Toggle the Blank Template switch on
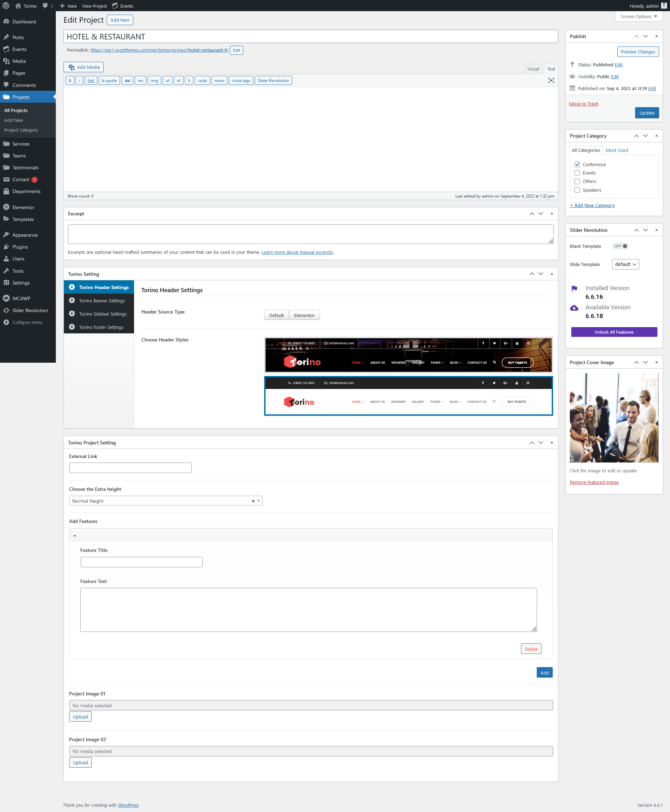 [620, 246]
